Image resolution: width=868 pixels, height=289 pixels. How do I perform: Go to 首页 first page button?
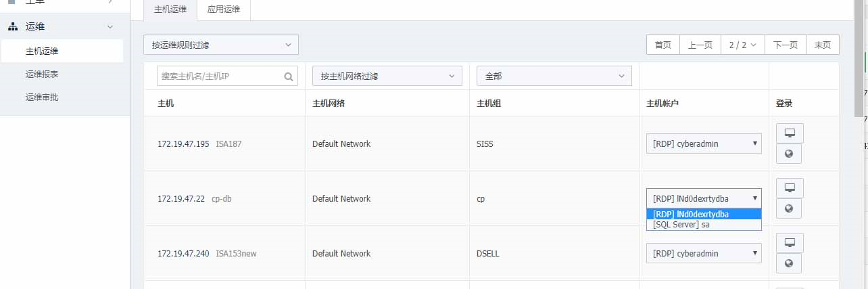pyautogui.click(x=663, y=45)
